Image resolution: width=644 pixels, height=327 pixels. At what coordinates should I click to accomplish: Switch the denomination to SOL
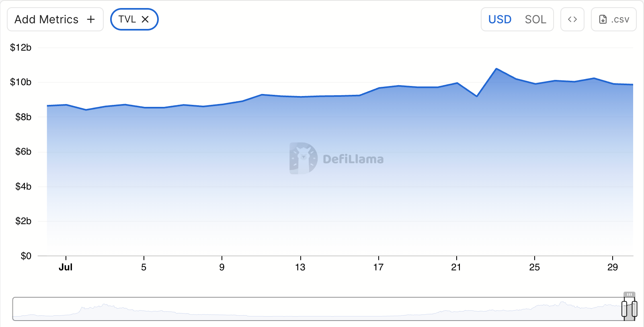(535, 19)
